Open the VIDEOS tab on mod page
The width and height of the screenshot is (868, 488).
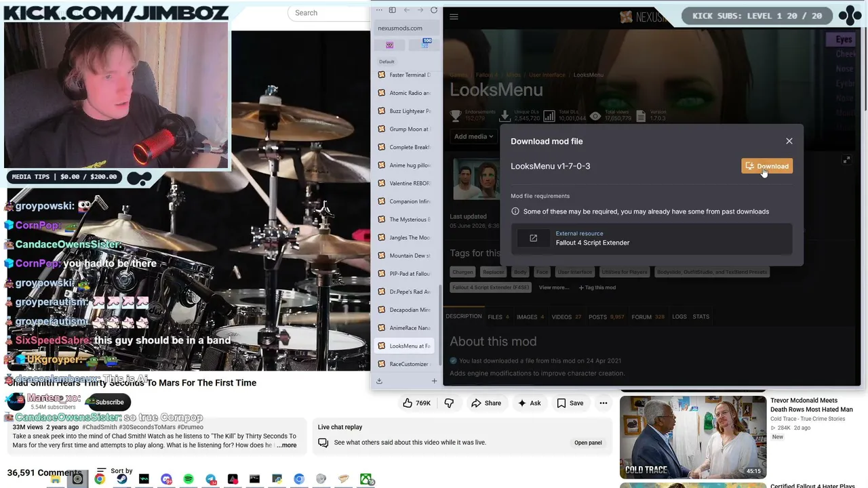pyautogui.click(x=566, y=317)
